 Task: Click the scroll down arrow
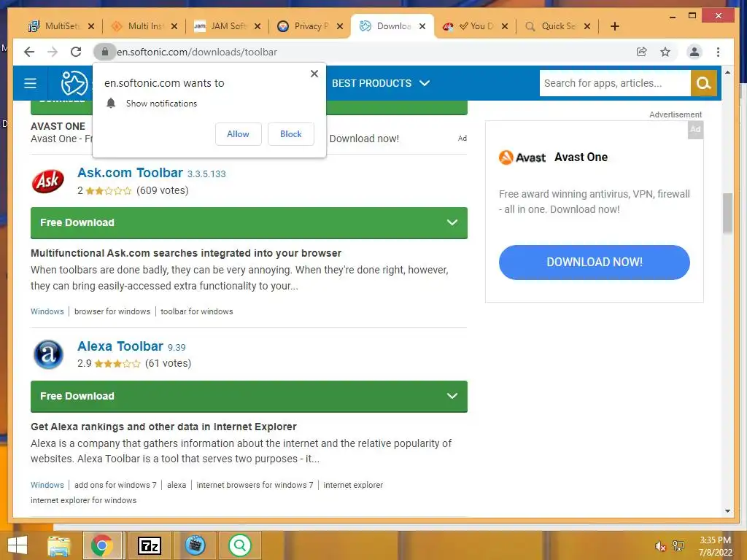(x=727, y=511)
